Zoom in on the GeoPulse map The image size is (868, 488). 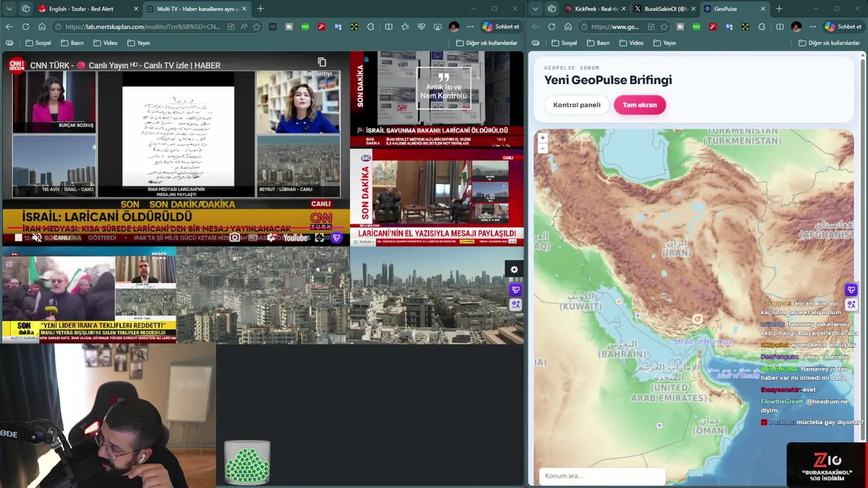point(542,138)
